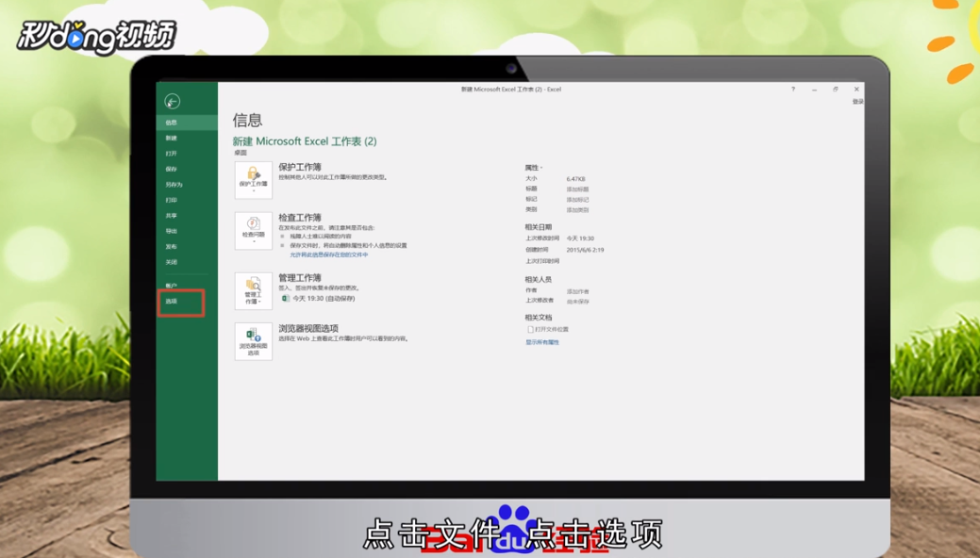Click the 浏览器视图选项 section heading
This screenshot has height=558, width=980.
point(308,328)
